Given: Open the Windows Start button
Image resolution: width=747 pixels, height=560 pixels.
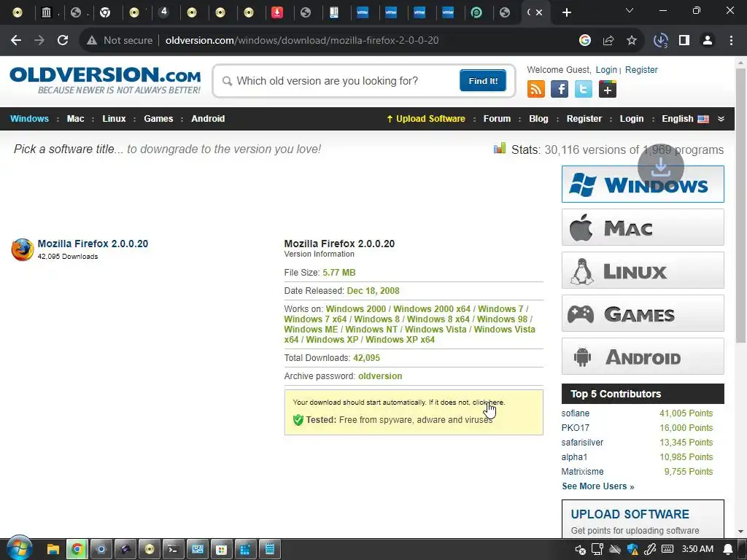Looking at the screenshot, I should click(20, 549).
